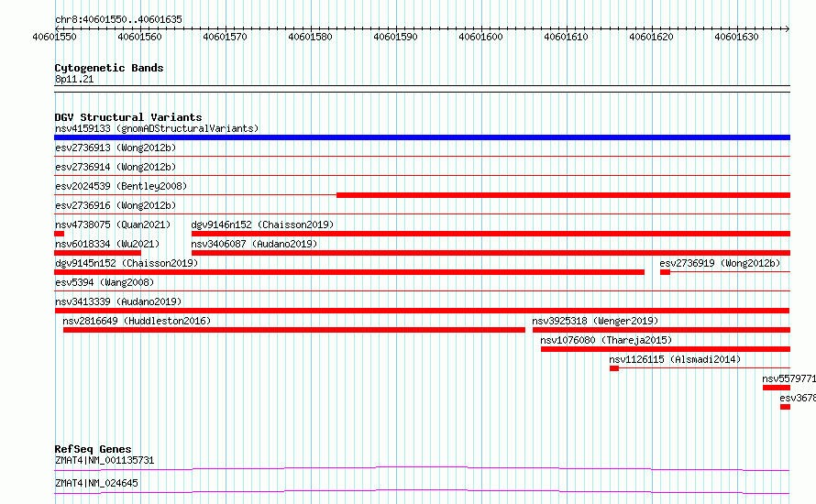
Task: Click ruler position 40601570
Action: pyautogui.click(x=225, y=37)
